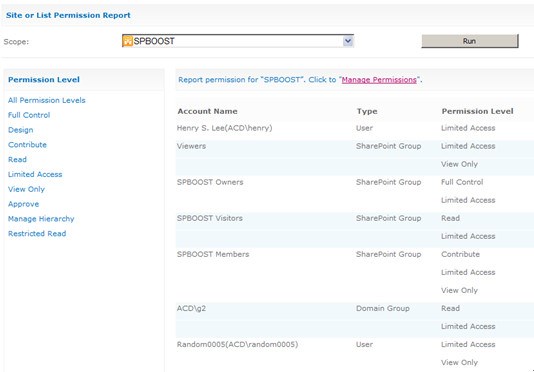Click User type for Henry S. Lee
Image resolution: width=534 pixels, height=372 pixels.
click(364, 128)
